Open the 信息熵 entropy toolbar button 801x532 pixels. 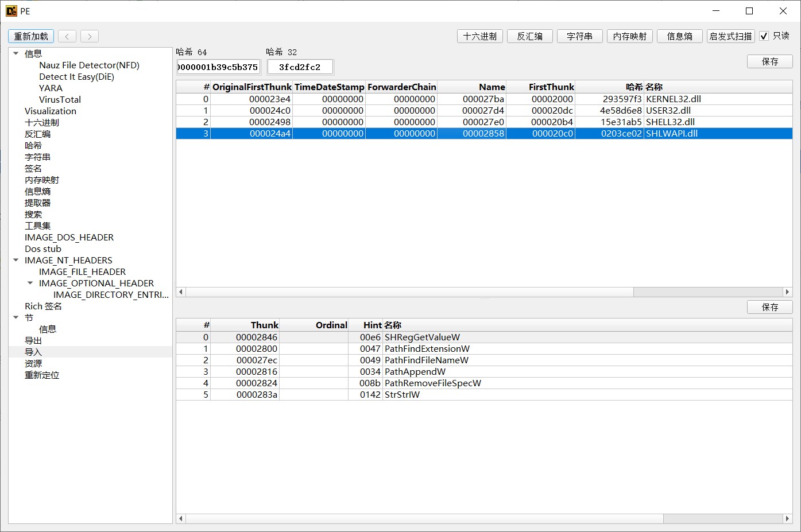click(x=679, y=36)
